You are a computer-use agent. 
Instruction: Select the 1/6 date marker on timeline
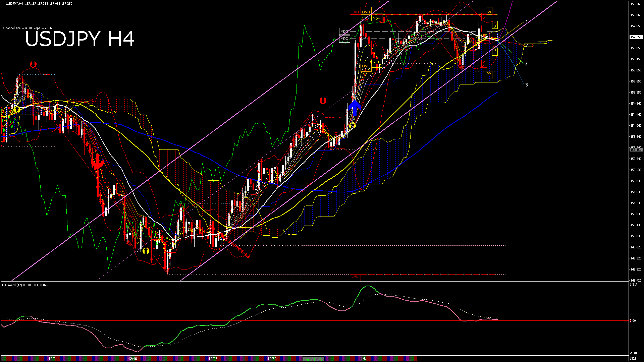pos(363,359)
